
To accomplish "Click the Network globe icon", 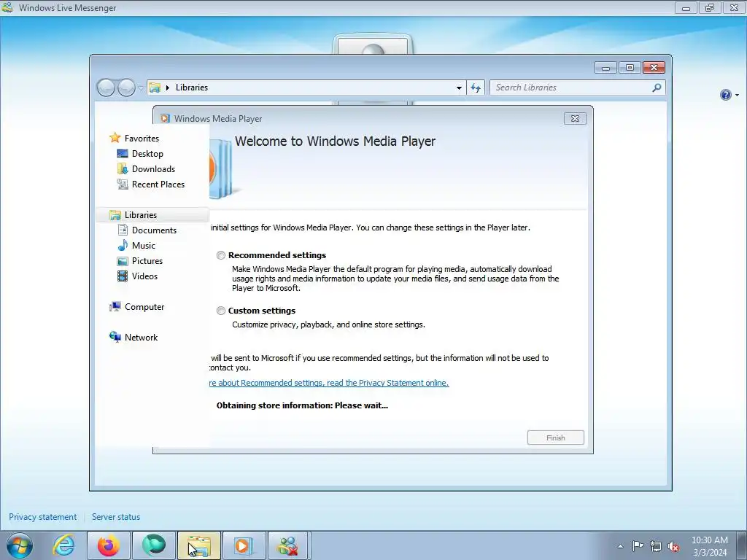I will click(x=115, y=337).
